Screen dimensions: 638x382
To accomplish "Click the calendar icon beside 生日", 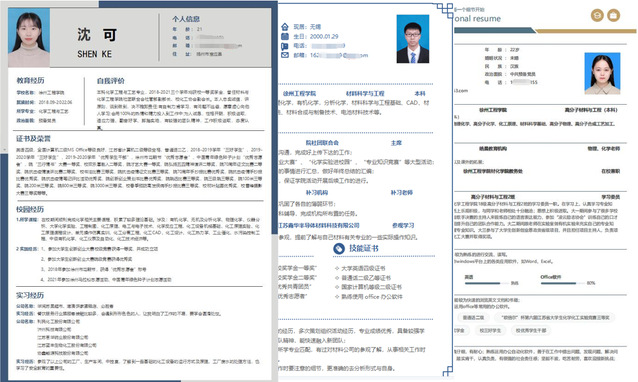I will [x=285, y=36].
